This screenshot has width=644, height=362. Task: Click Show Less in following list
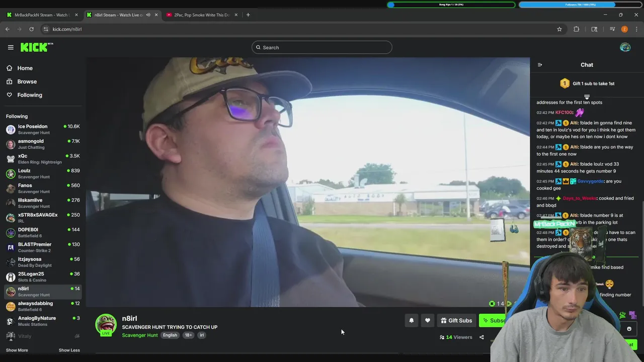(x=69, y=350)
